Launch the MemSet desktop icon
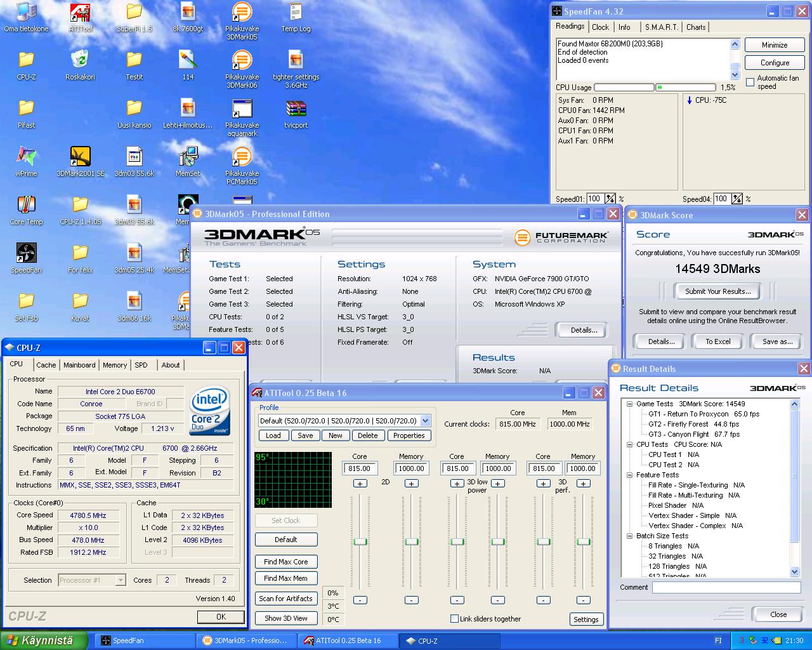 (x=188, y=162)
